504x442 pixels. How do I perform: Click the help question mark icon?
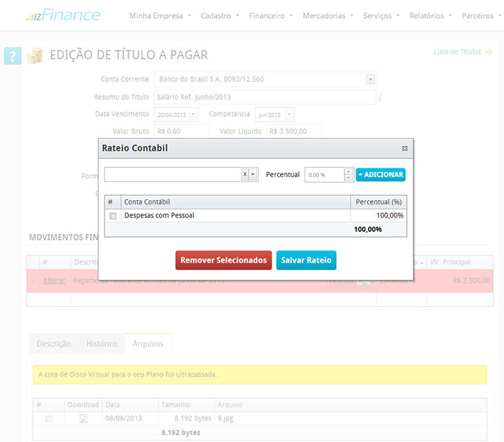click(12, 55)
